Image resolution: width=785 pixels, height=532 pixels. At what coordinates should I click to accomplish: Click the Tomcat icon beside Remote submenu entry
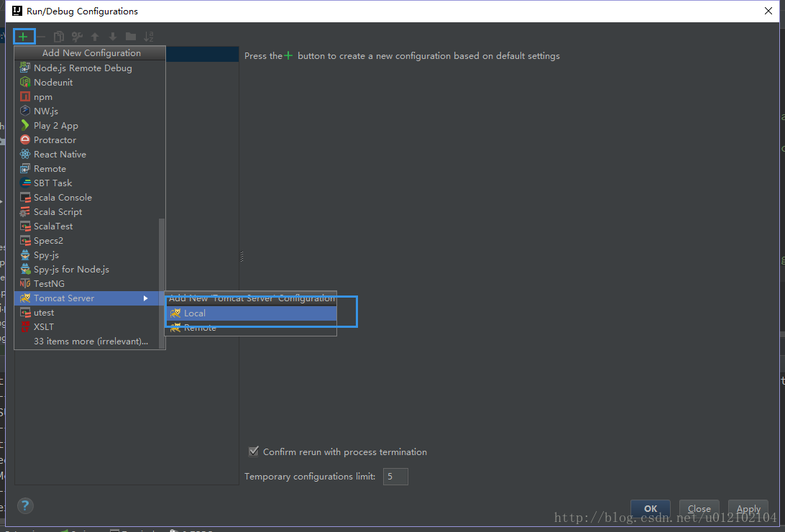pyautogui.click(x=175, y=328)
